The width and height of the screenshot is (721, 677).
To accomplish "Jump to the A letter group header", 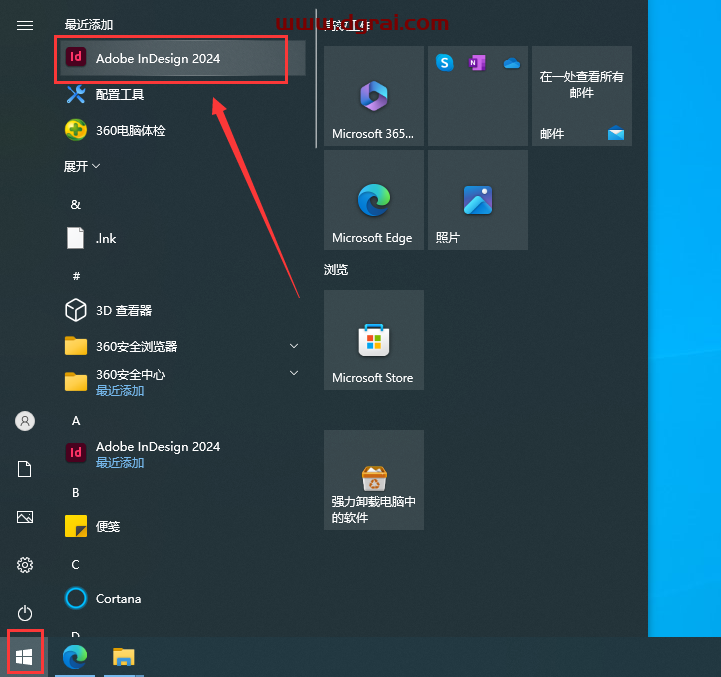I will pyautogui.click(x=76, y=420).
